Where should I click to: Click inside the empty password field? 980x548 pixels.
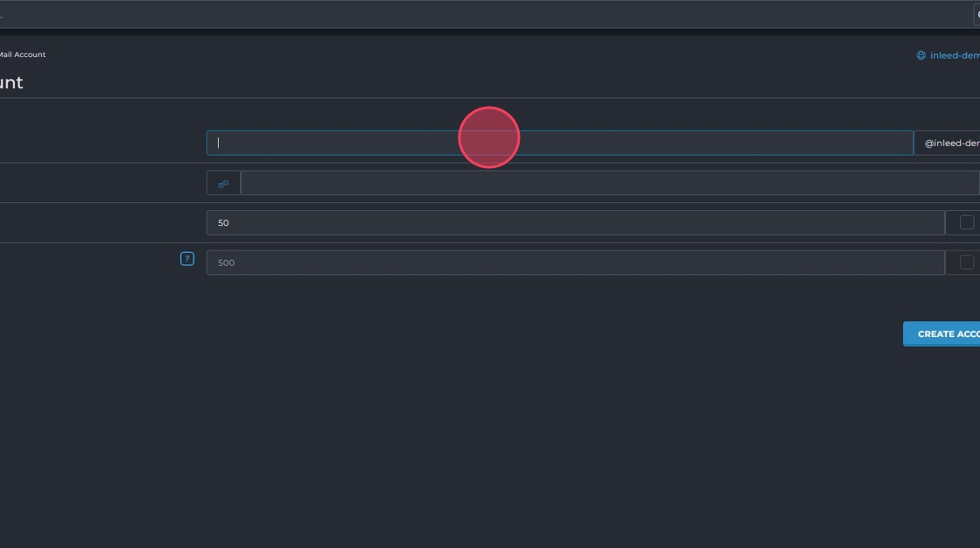pos(609,183)
